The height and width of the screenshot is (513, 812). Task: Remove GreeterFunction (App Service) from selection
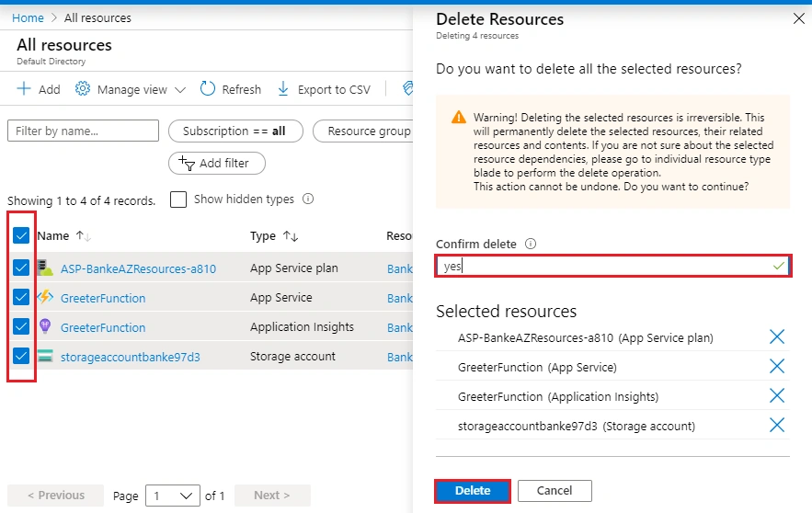pos(777,367)
